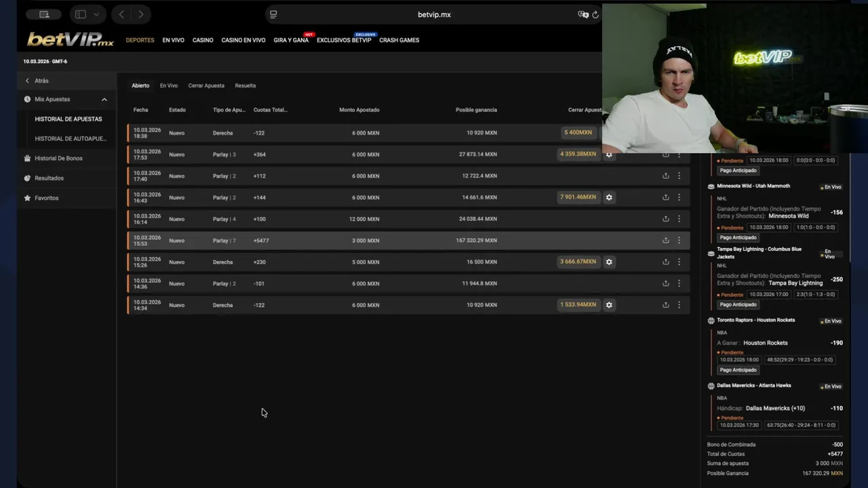Viewport: 868px width, 488px height.
Task: Cash out 3 666.67MXN on +230 bet
Action: tap(578, 262)
